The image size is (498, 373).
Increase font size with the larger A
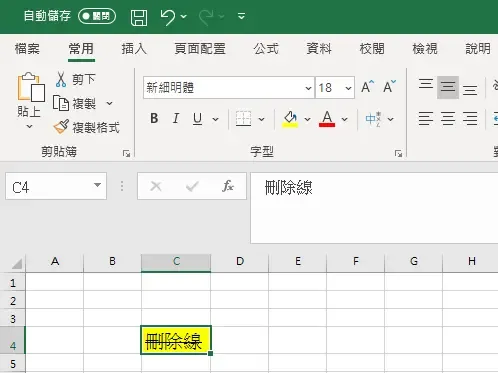tap(368, 87)
